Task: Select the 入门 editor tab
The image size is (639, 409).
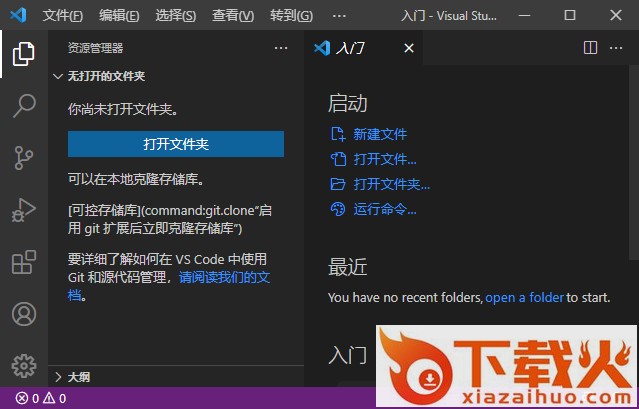Action: [364, 48]
